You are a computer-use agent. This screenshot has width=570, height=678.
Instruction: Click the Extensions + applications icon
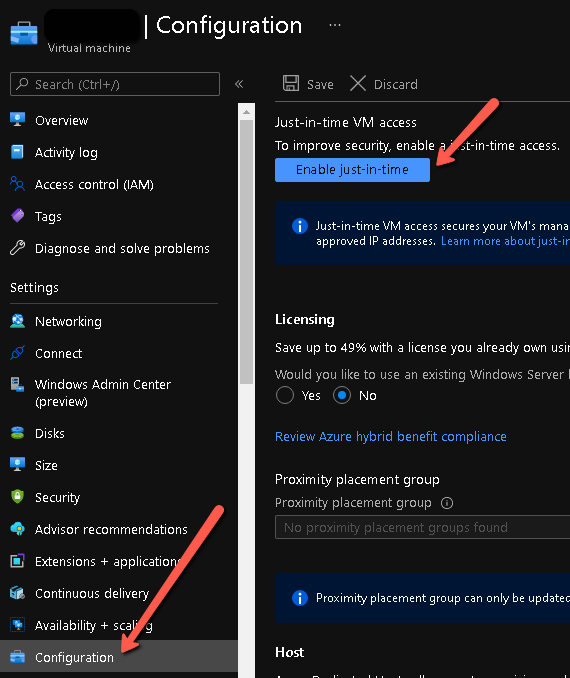pos(17,561)
